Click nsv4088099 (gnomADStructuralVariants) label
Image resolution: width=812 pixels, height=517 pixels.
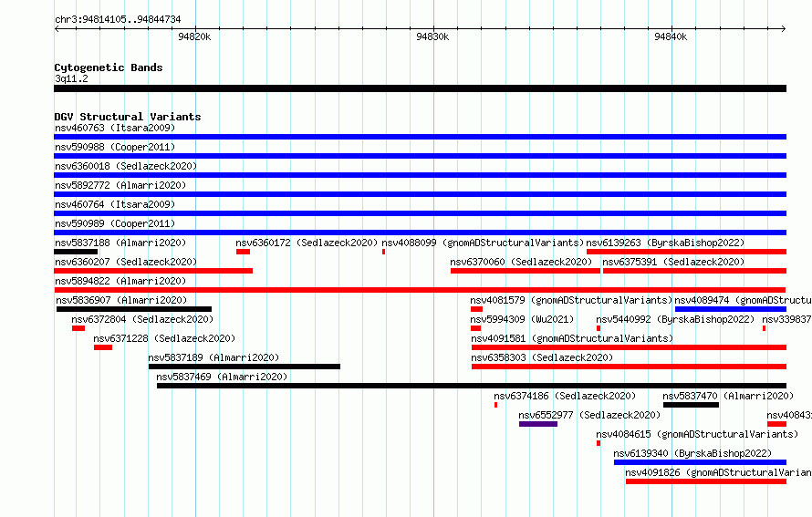(483, 243)
